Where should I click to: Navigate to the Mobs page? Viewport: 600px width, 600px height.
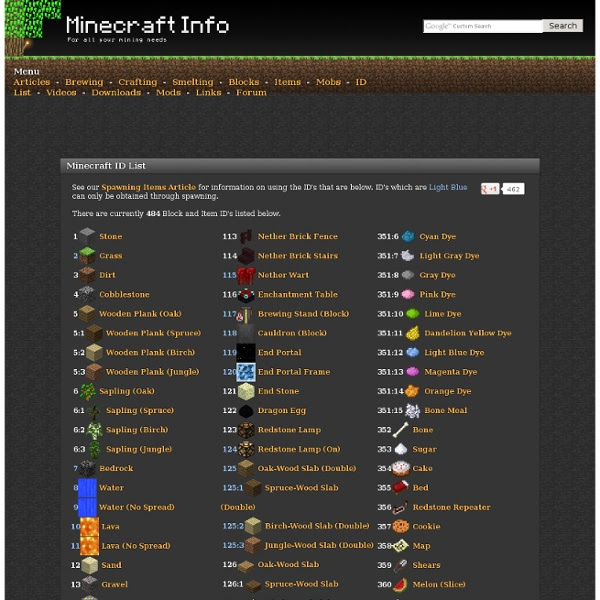tap(328, 82)
